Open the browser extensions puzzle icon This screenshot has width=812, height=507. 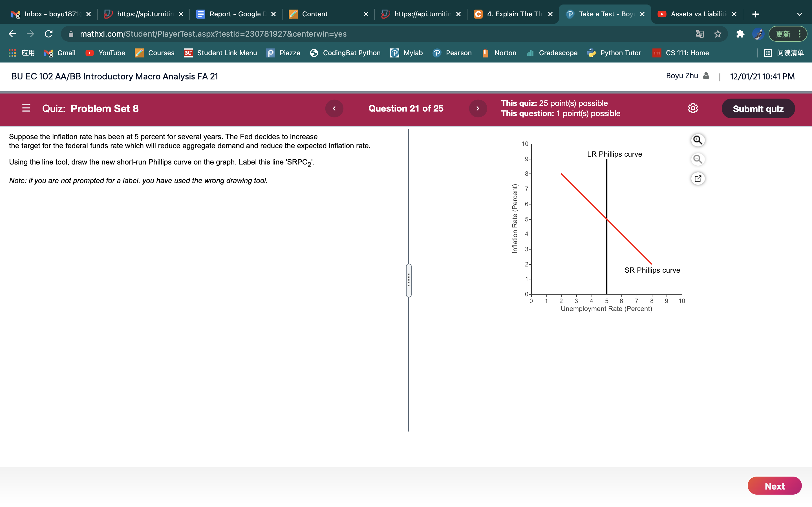(x=740, y=34)
